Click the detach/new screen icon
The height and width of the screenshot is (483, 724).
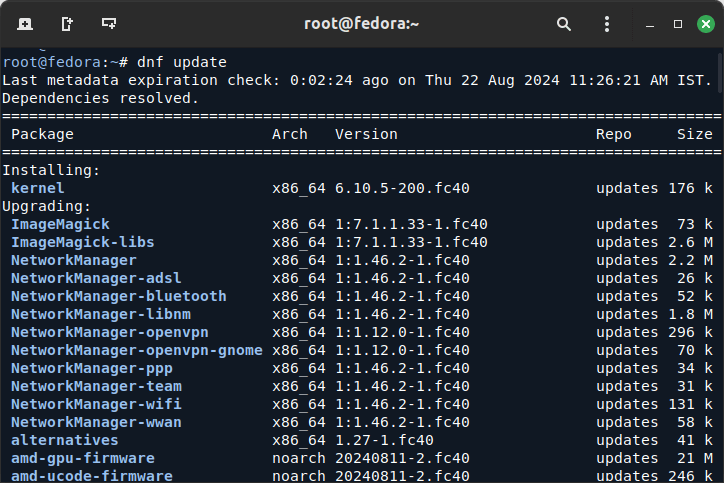click(x=109, y=24)
